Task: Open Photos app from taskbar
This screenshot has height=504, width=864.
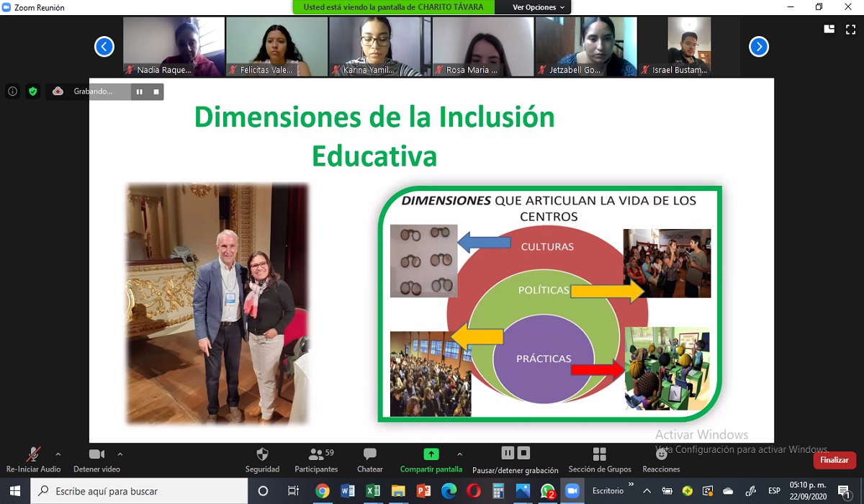Action: (523, 491)
